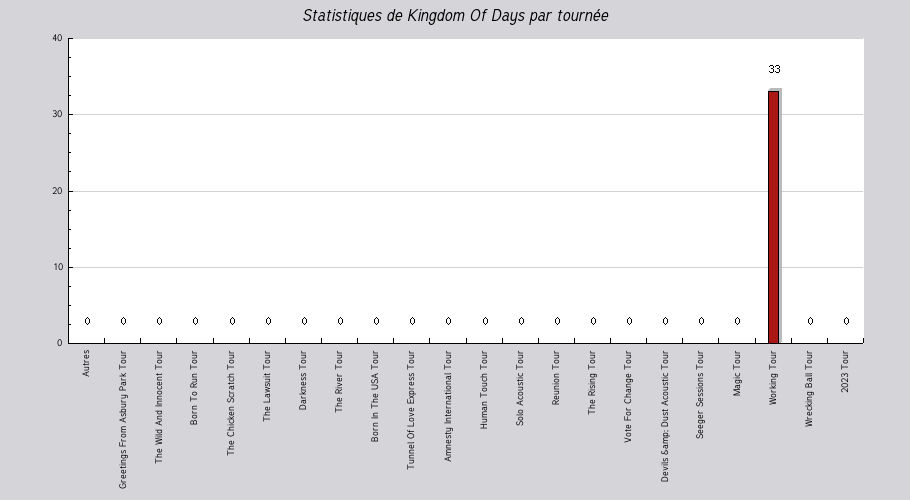Select The River Tour label
This screenshot has height=500, width=910.
pos(338,381)
